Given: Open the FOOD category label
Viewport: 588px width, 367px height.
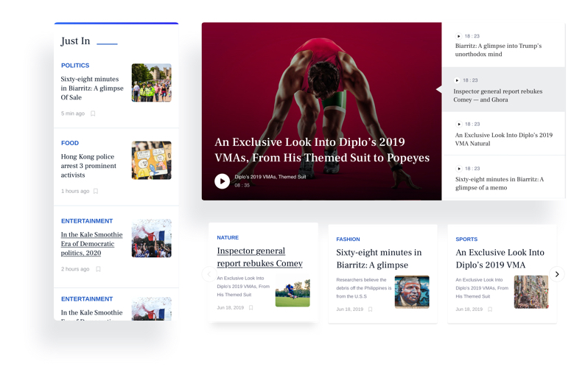Looking at the screenshot, I should 70,143.
